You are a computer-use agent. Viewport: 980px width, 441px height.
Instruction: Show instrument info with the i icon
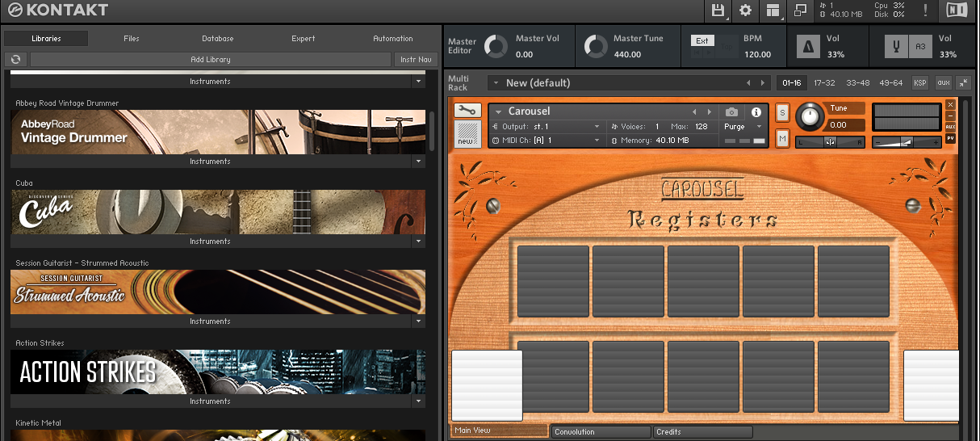click(x=756, y=112)
